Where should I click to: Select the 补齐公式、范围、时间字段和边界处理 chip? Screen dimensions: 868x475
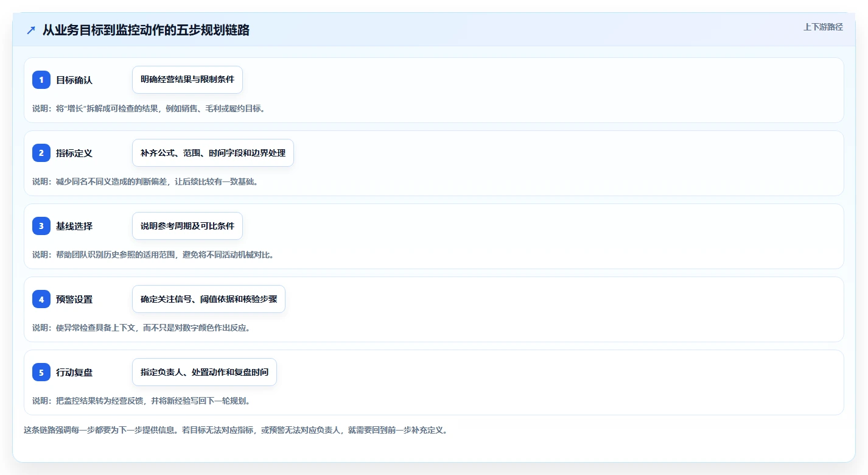click(213, 153)
